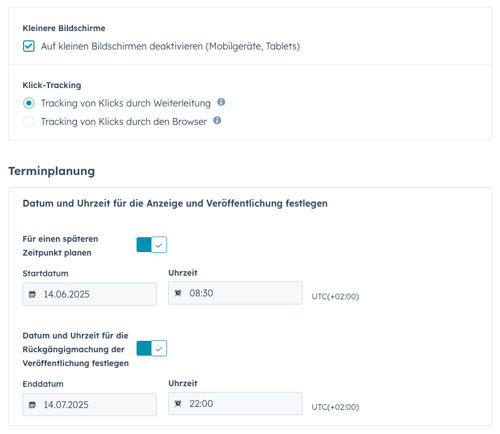Image resolution: width=500 pixels, height=434 pixels.
Task: Toggle 'Für einen späteren Zeitpunkt planen' switch
Action: coord(152,245)
